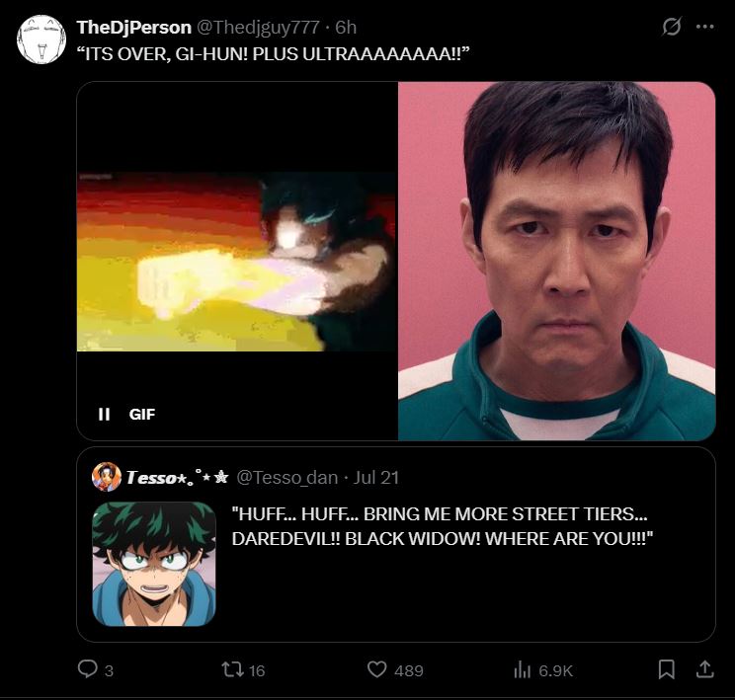735x700 pixels.
Task: Click the share upload icon
Action: coord(704,669)
